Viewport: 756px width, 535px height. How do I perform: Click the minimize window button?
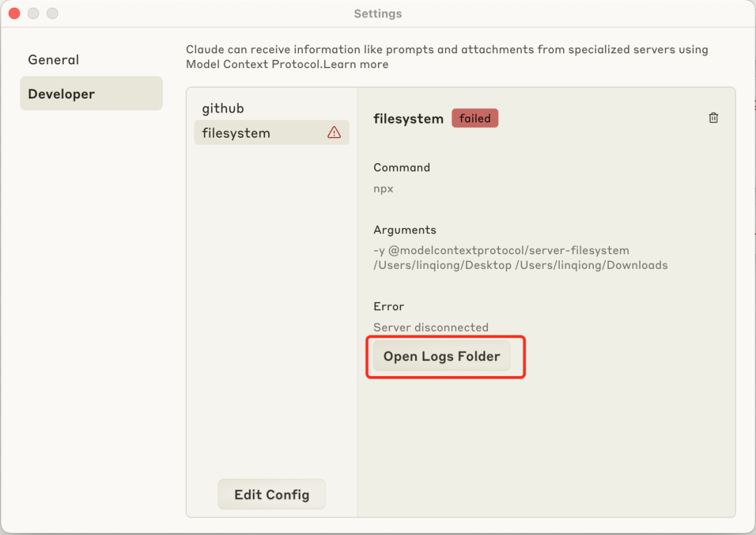point(34,13)
